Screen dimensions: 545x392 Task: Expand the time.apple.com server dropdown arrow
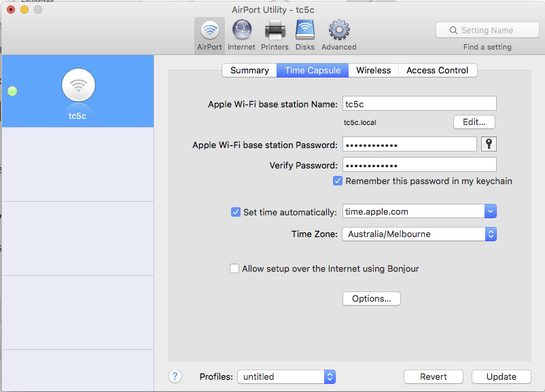(x=491, y=211)
